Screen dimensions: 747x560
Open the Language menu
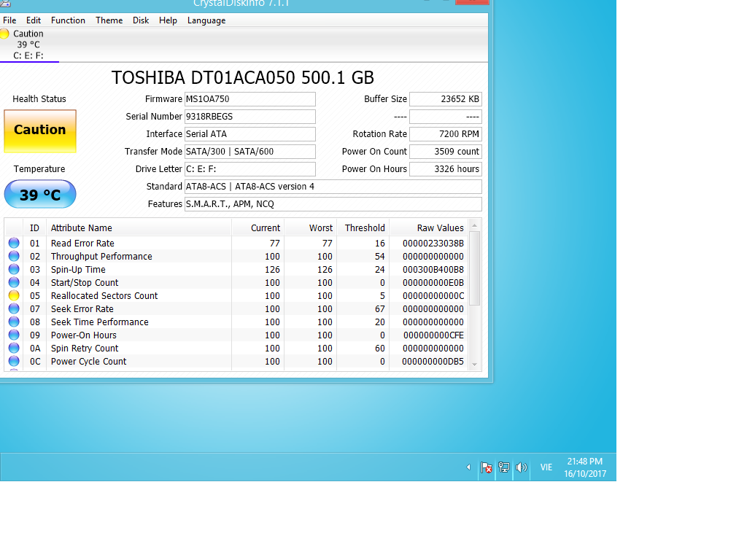click(x=206, y=20)
